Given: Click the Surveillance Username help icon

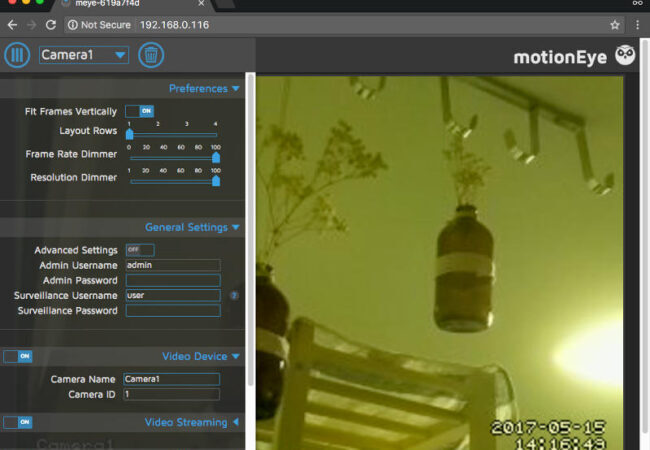Looking at the screenshot, I should (x=234, y=296).
